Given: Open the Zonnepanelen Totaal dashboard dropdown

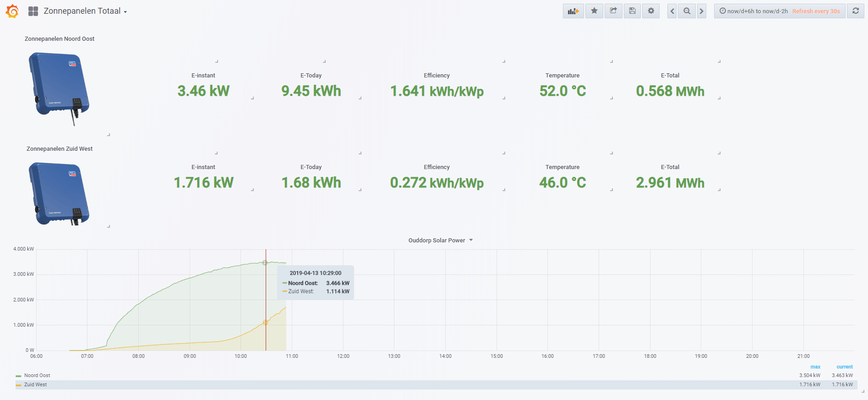Looking at the screenshot, I should pyautogui.click(x=85, y=11).
